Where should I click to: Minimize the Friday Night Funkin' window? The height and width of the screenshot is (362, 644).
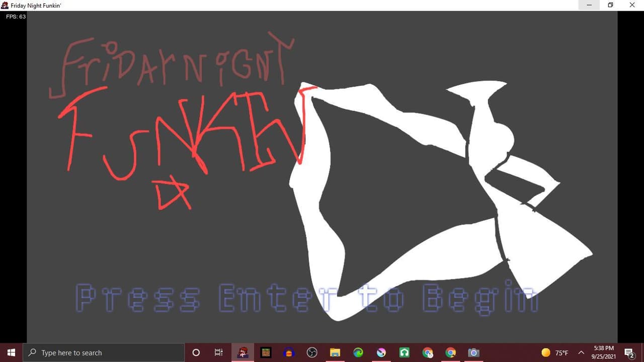click(x=589, y=5)
